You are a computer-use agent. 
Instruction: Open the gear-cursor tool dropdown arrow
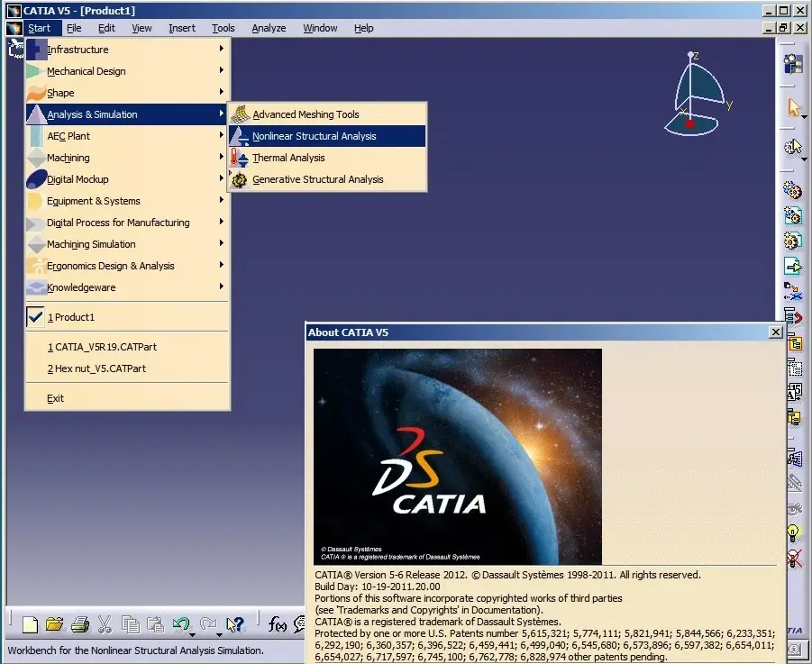804,159
